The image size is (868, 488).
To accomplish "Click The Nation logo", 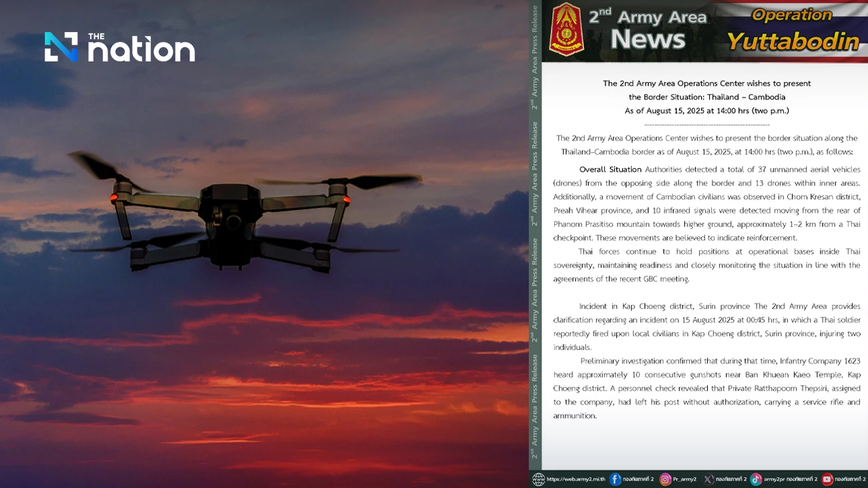I will [120, 48].
